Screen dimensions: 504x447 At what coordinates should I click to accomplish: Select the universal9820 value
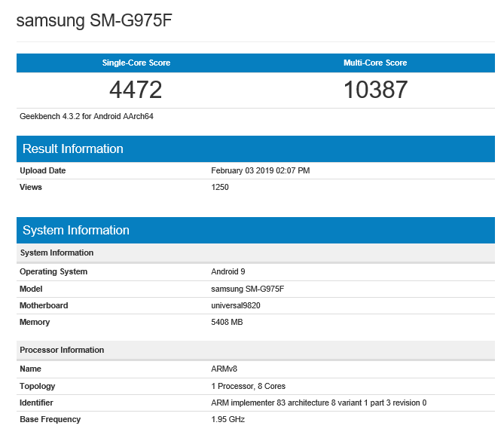coord(236,305)
